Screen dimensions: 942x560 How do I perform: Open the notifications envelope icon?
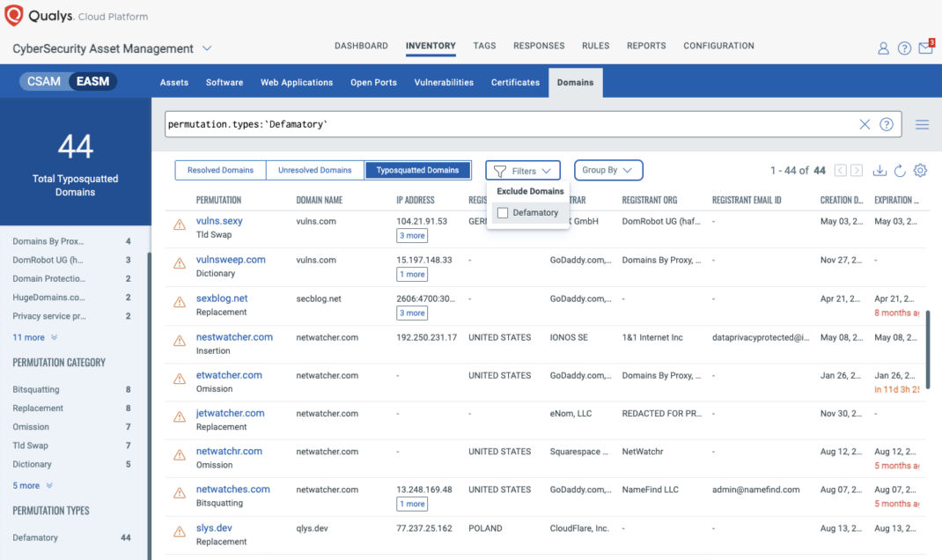[925, 48]
